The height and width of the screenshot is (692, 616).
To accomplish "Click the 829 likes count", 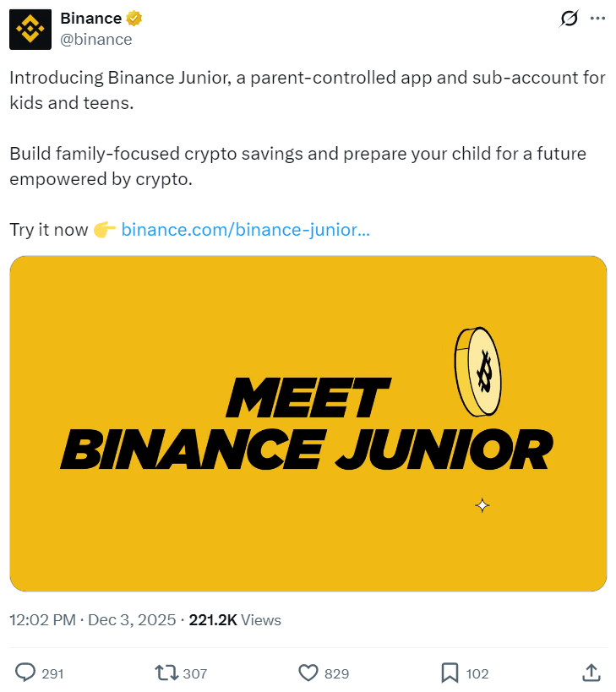I will tap(336, 673).
